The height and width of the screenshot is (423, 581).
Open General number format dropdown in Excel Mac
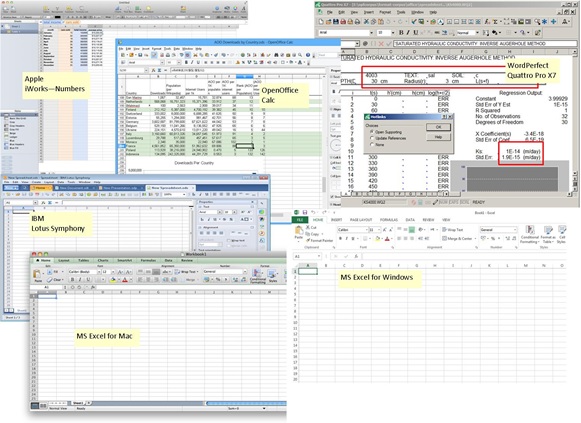245,272
